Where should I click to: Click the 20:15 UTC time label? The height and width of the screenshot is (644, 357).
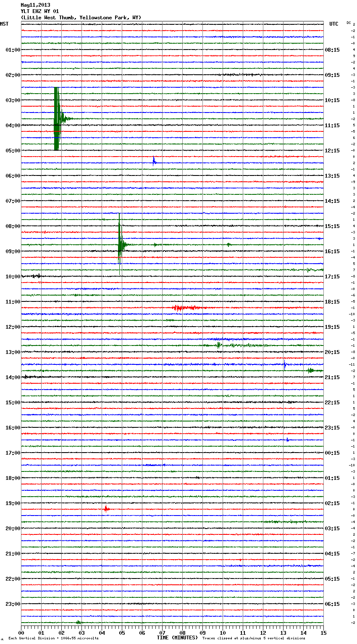click(x=332, y=352)
